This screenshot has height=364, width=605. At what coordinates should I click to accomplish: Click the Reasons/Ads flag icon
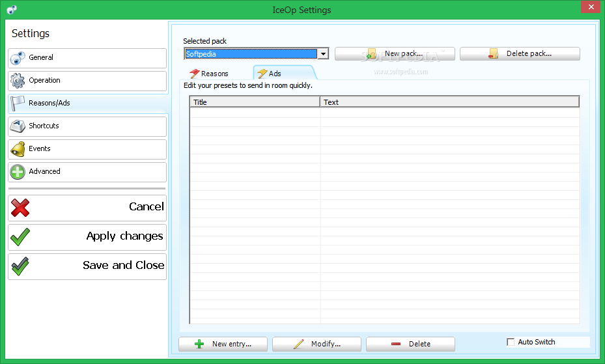coord(18,104)
